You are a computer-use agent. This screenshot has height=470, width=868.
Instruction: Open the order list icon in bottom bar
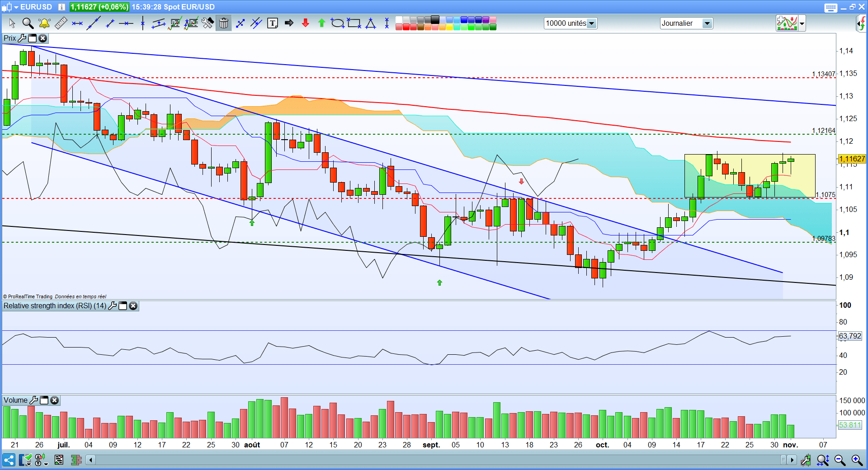tap(59, 460)
